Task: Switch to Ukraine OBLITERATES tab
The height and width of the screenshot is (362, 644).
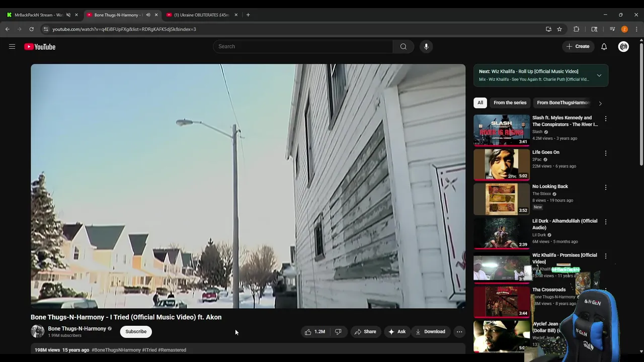Action: click(x=201, y=15)
